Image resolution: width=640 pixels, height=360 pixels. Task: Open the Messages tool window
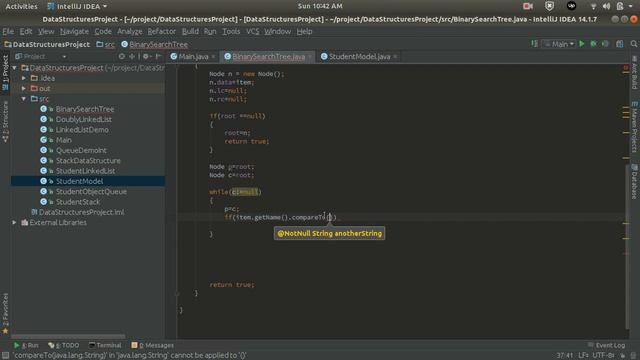click(x=153, y=345)
